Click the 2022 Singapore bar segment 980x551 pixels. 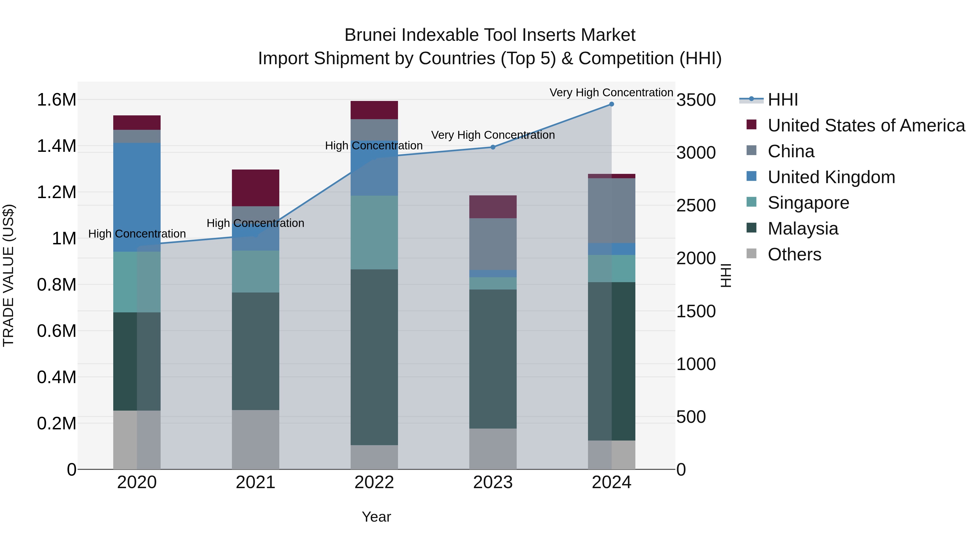(374, 233)
